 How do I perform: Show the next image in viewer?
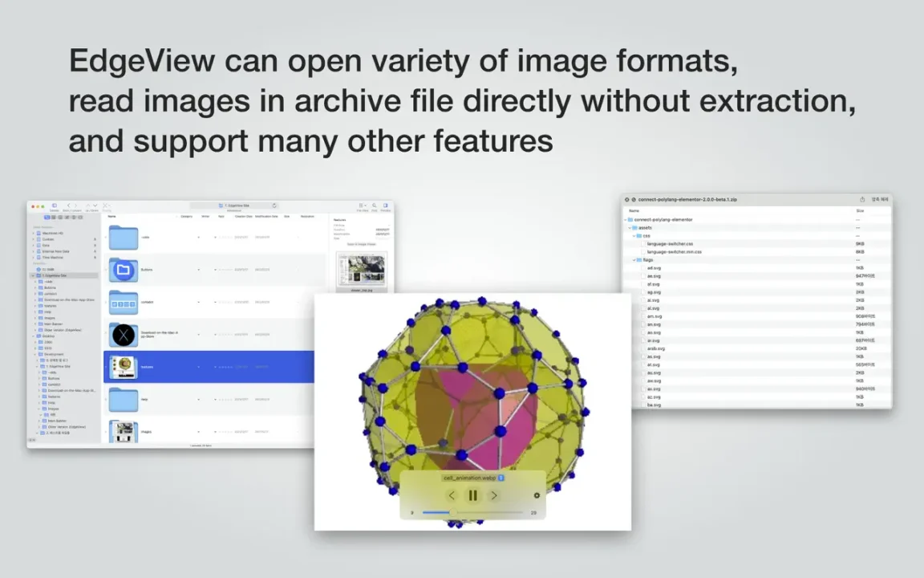click(494, 495)
